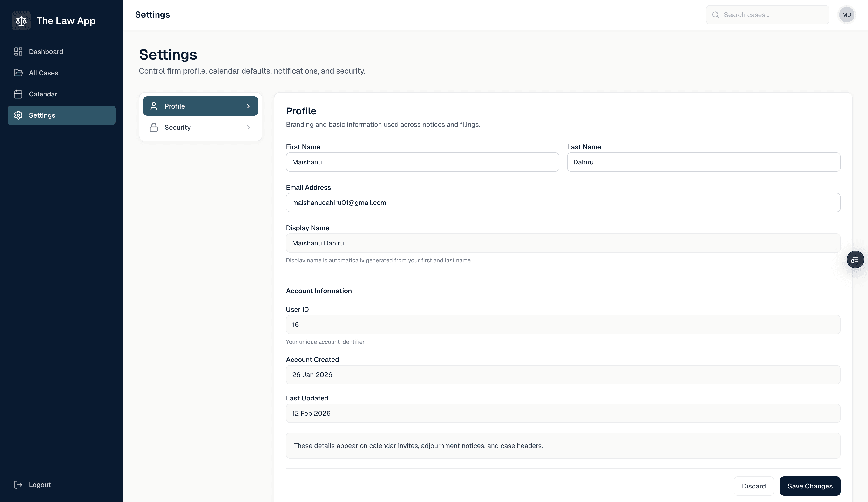Go to All Cases menu item
This screenshot has width=868, height=502.
click(43, 73)
